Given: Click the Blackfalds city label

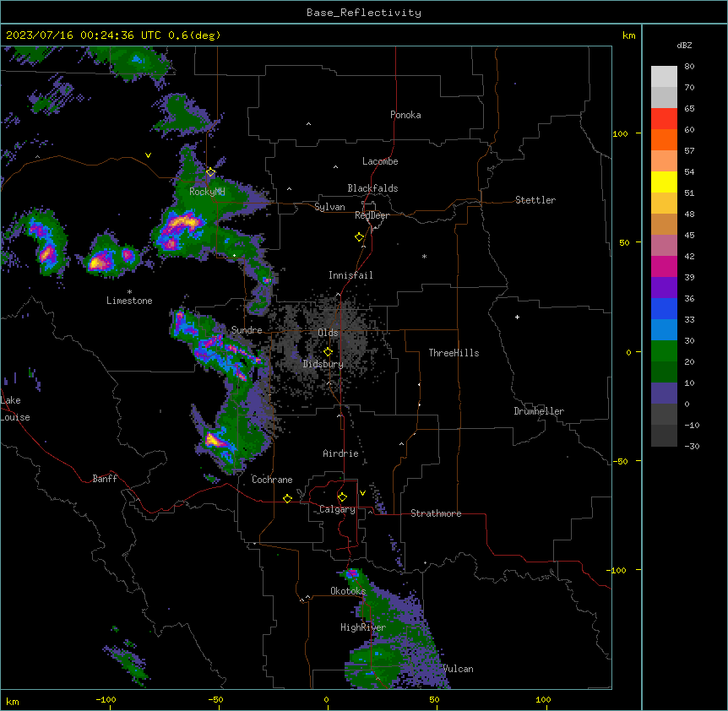Looking at the screenshot, I should pos(372,188).
